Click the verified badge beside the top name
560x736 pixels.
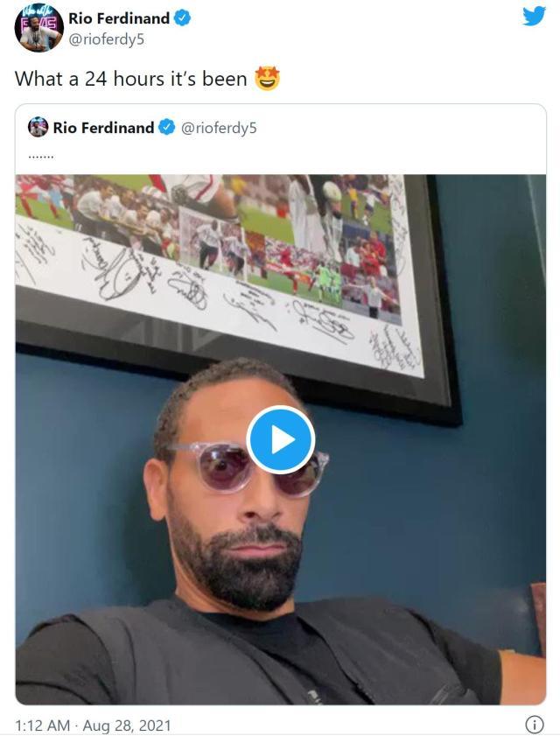pyautogui.click(x=182, y=17)
